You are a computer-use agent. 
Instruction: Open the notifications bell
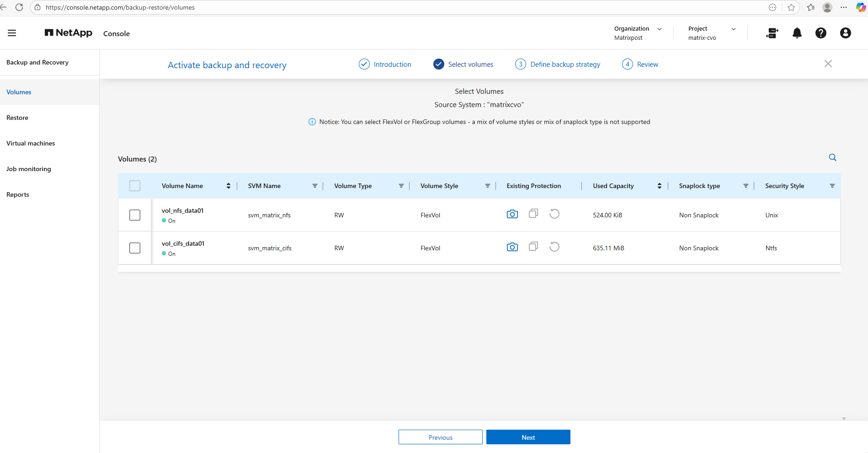[797, 33]
